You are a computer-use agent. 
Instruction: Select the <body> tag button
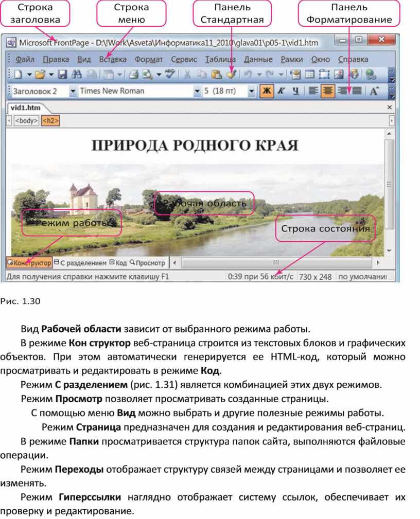pos(26,121)
